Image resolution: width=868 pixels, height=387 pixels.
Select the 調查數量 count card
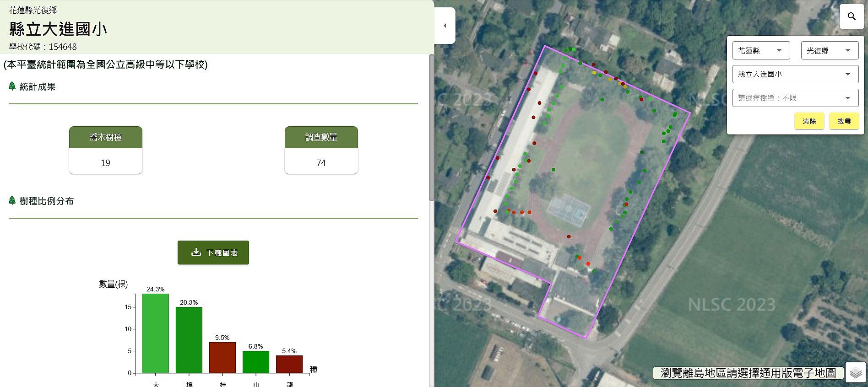321,150
